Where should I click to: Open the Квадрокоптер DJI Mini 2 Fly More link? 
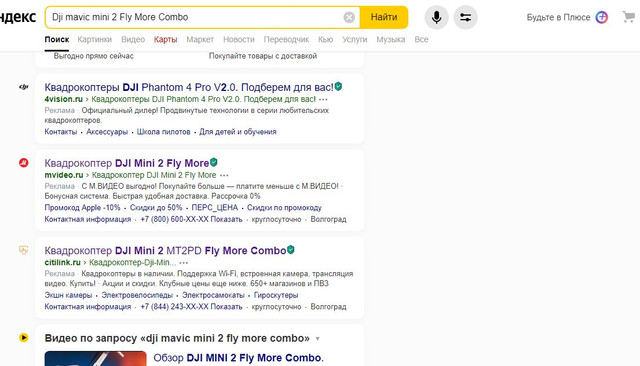click(127, 163)
